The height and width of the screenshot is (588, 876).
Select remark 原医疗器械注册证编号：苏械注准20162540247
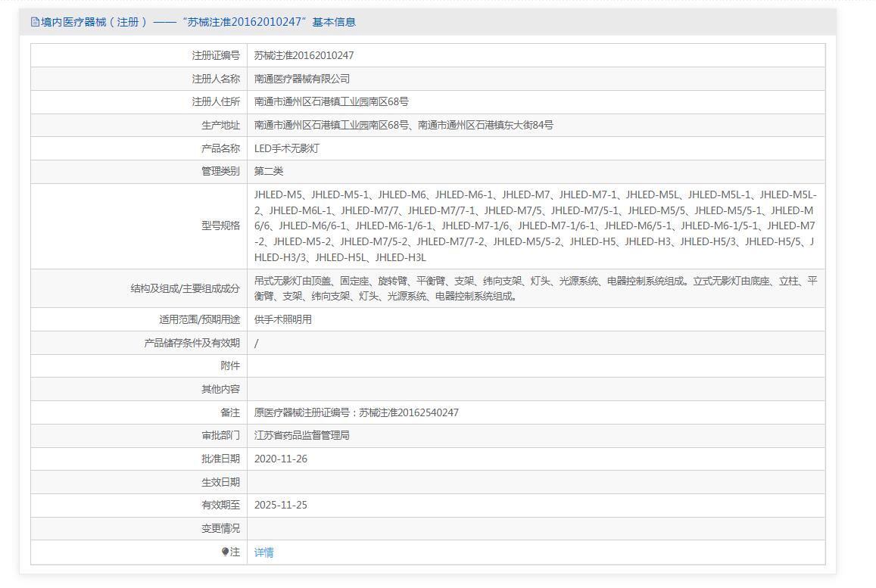pos(357,412)
